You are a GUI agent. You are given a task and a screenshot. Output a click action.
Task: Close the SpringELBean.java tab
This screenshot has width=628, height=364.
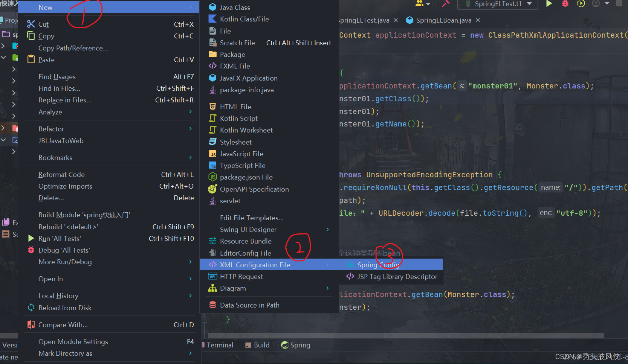(478, 20)
